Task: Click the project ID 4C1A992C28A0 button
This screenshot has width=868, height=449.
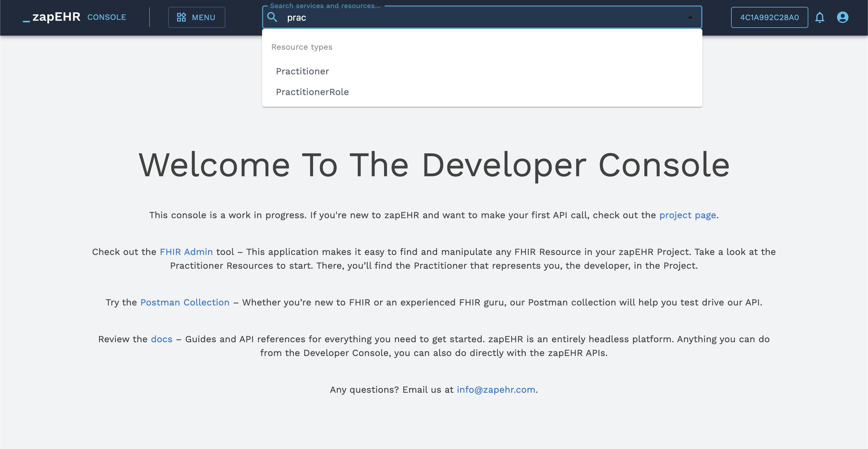Action: click(769, 17)
